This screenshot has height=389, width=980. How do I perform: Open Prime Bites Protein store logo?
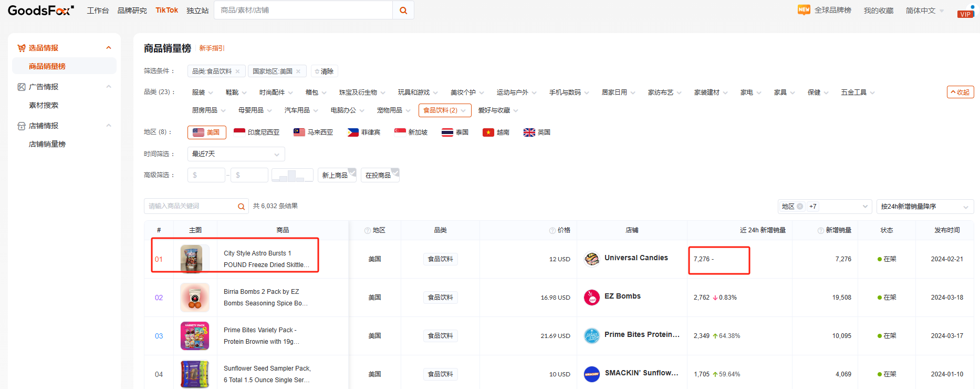click(592, 336)
